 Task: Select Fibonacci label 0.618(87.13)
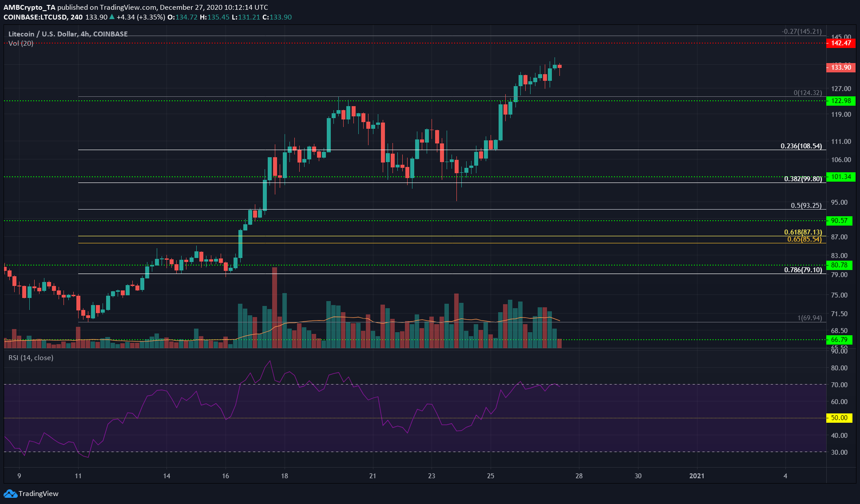coord(803,232)
